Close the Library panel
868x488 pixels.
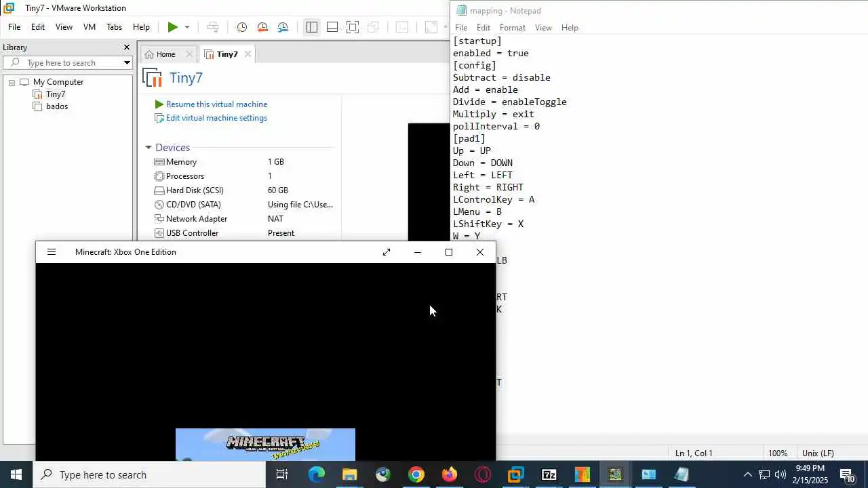pos(126,47)
